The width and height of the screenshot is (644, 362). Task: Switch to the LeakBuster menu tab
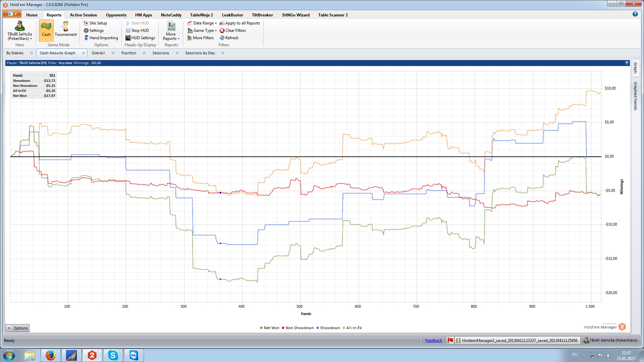tap(232, 15)
